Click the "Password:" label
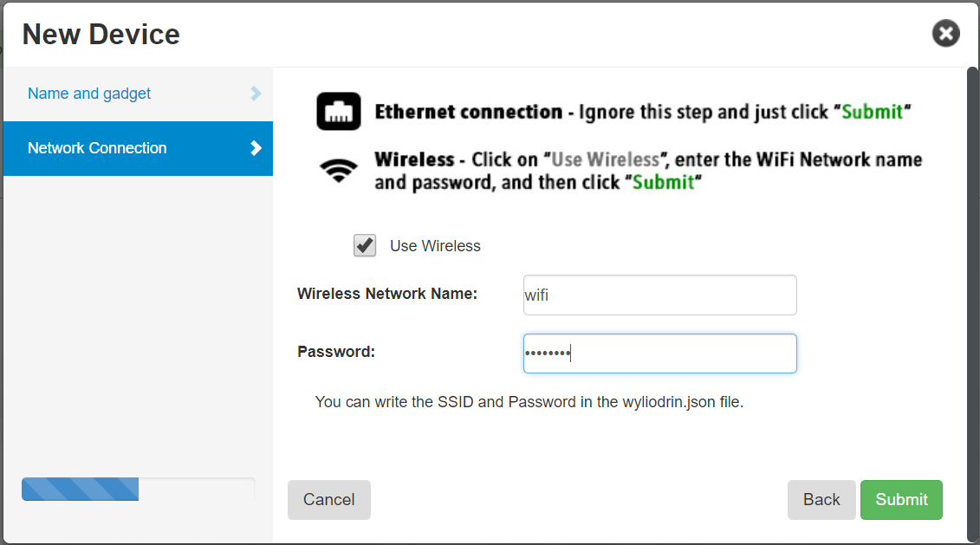 [x=336, y=352]
